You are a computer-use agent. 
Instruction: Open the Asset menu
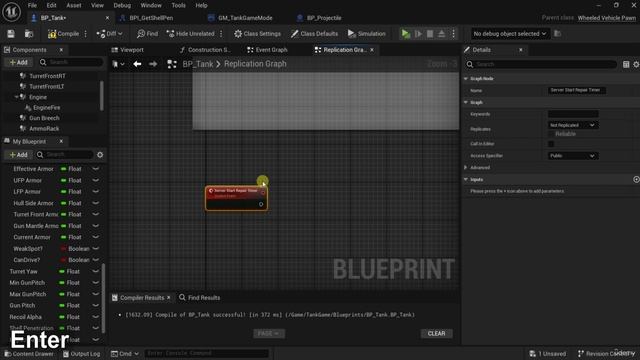[x=74, y=5]
